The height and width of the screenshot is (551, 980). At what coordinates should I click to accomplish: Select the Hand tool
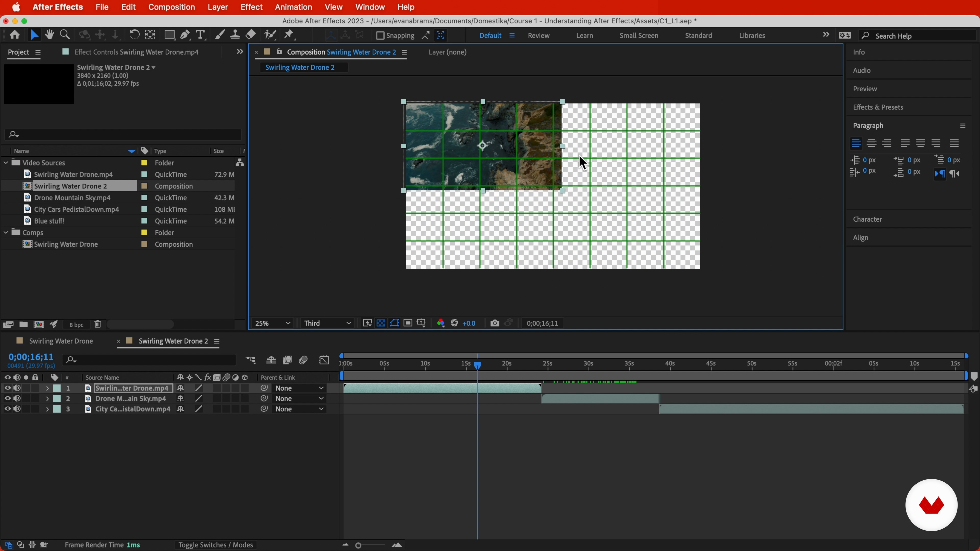coord(49,35)
